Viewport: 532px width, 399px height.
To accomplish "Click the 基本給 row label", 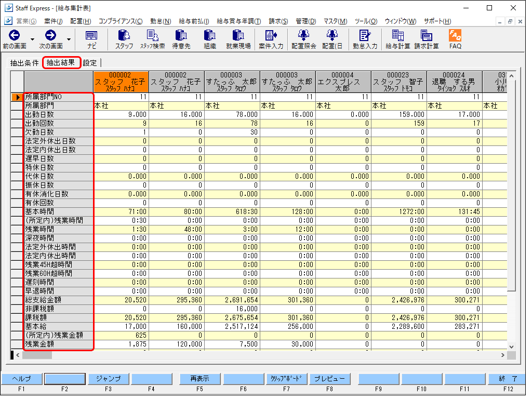I will point(59,326).
